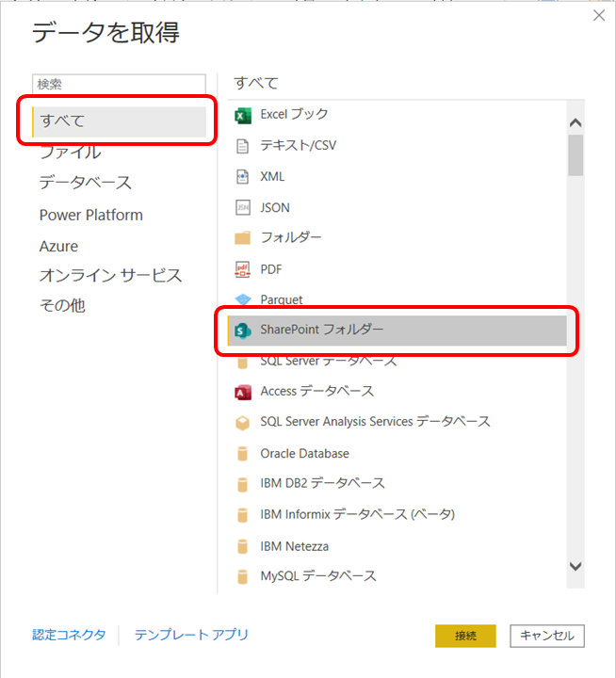
Task: Click the SQL Server Analysis Services cube icon
Action: tap(243, 423)
